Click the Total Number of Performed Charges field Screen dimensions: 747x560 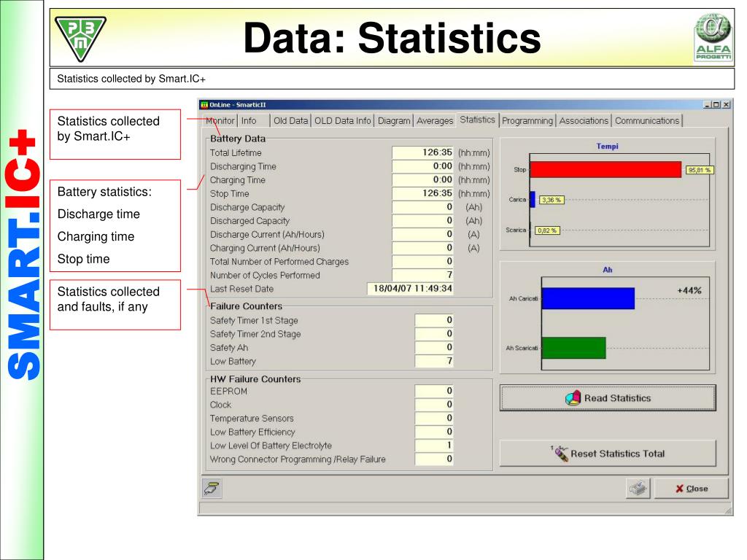[x=422, y=262]
